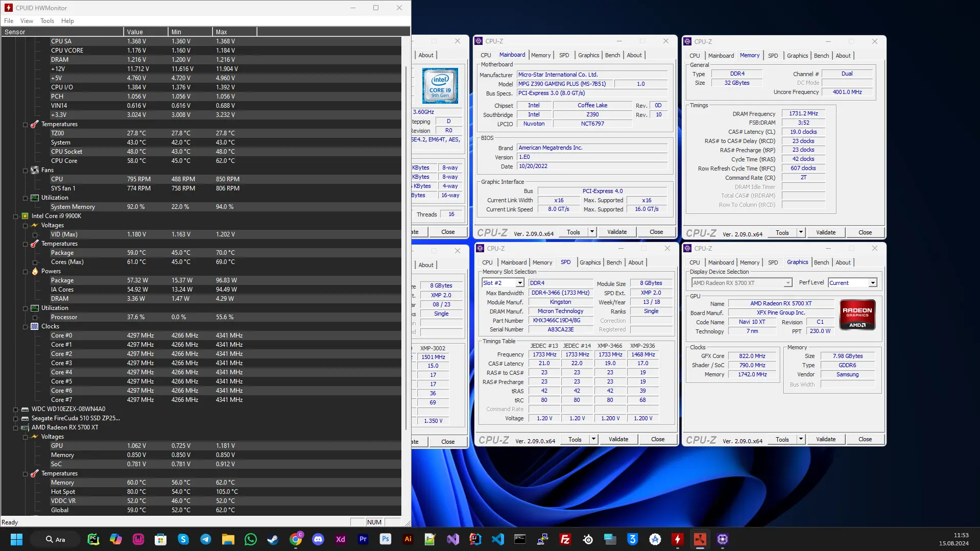
Task: Open Microsoft Store from the taskbar
Action: tap(161, 539)
